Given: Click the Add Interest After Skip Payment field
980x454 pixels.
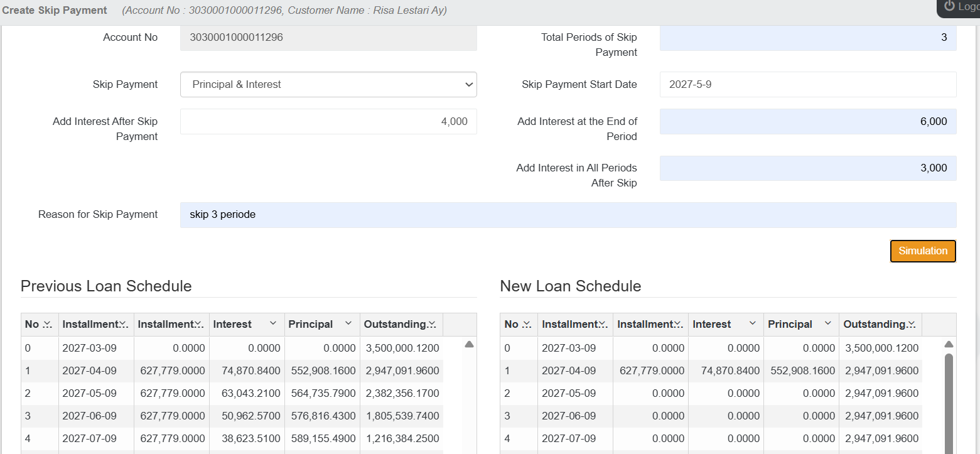Looking at the screenshot, I should coord(328,121).
